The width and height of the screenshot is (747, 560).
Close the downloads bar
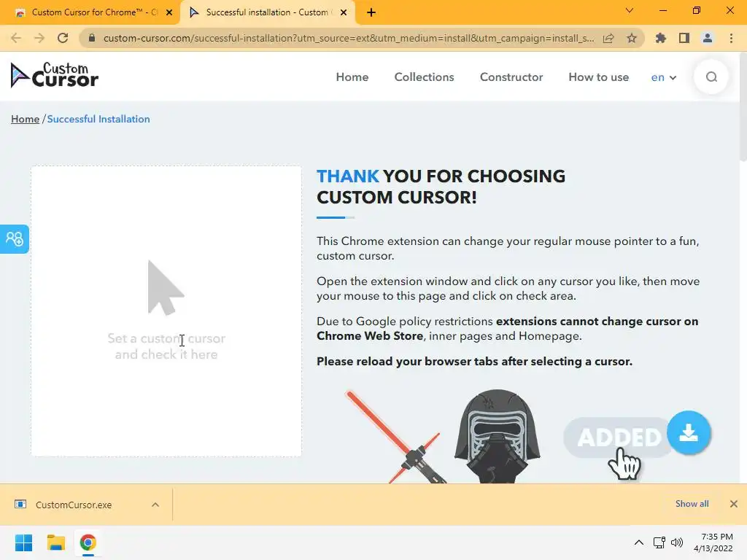[x=734, y=504]
